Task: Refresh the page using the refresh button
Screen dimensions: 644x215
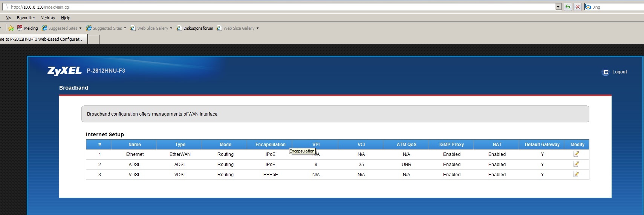Action: pos(568,7)
